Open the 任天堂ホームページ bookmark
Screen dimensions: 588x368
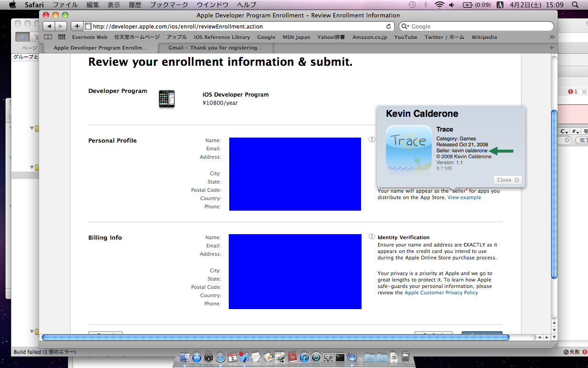point(137,37)
